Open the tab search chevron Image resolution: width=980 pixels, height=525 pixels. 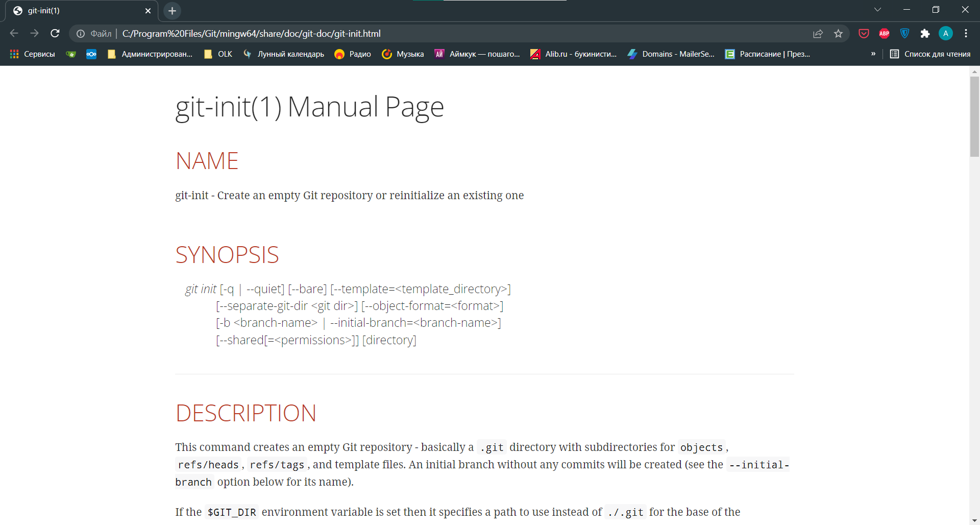pos(877,10)
